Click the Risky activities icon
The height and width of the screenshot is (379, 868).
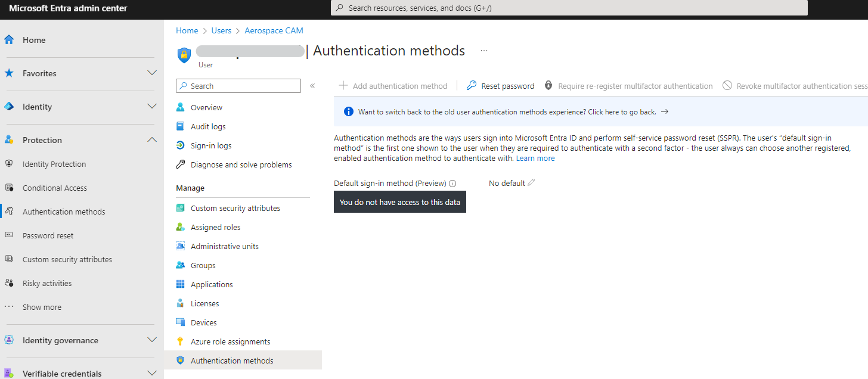pyautogui.click(x=9, y=283)
